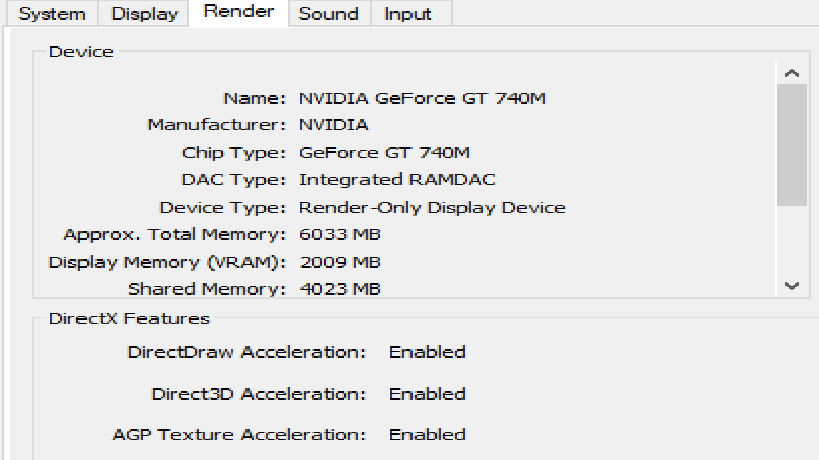
Task: Select the Render tab
Action: (238, 12)
